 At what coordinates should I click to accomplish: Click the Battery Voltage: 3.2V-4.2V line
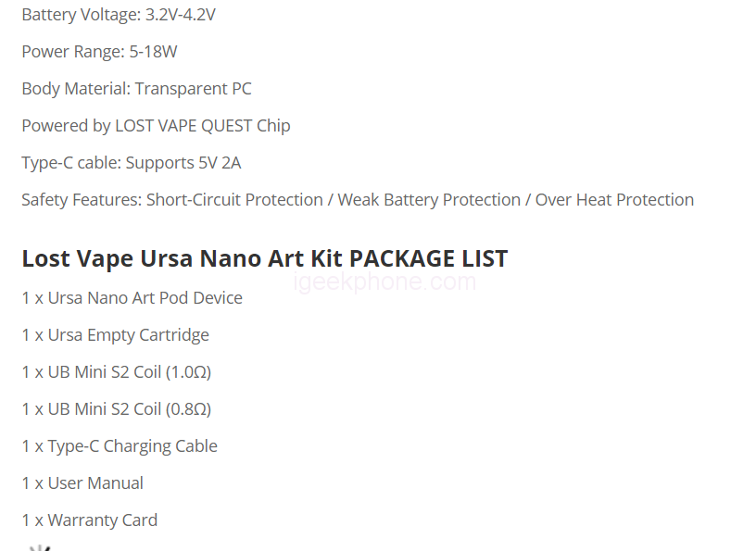coord(119,15)
